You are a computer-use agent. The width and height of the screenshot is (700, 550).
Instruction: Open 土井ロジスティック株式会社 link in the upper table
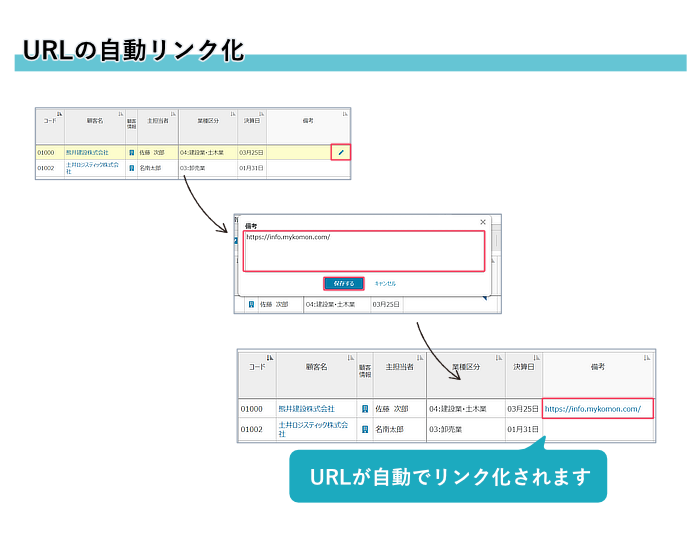tap(92, 168)
